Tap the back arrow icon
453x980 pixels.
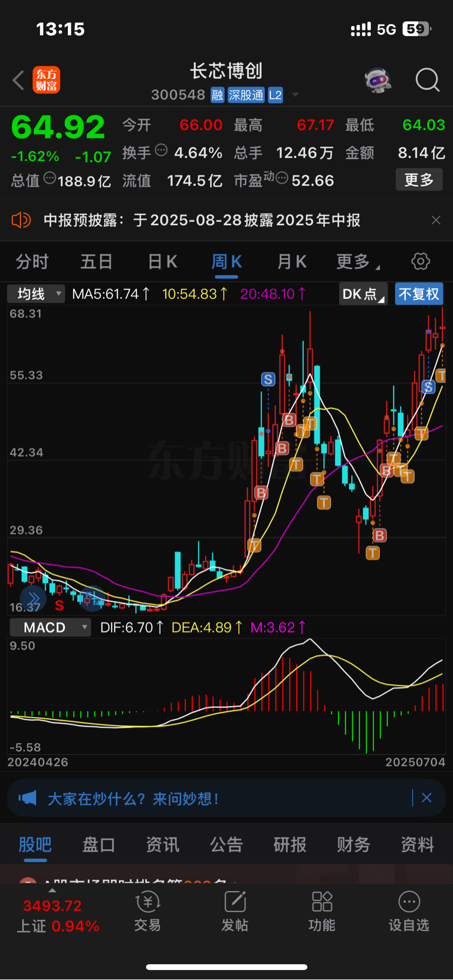(18, 80)
